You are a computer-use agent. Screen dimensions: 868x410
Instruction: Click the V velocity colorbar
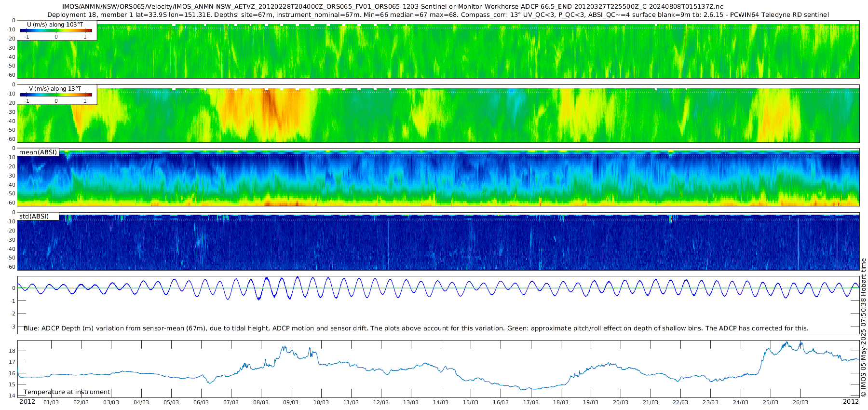pyautogui.click(x=56, y=95)
